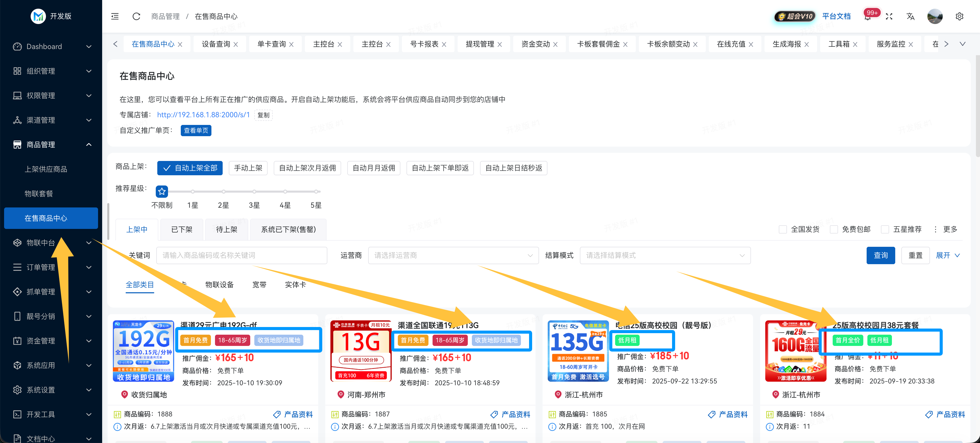Click the page refresh icon

click(x=136, y=16)
